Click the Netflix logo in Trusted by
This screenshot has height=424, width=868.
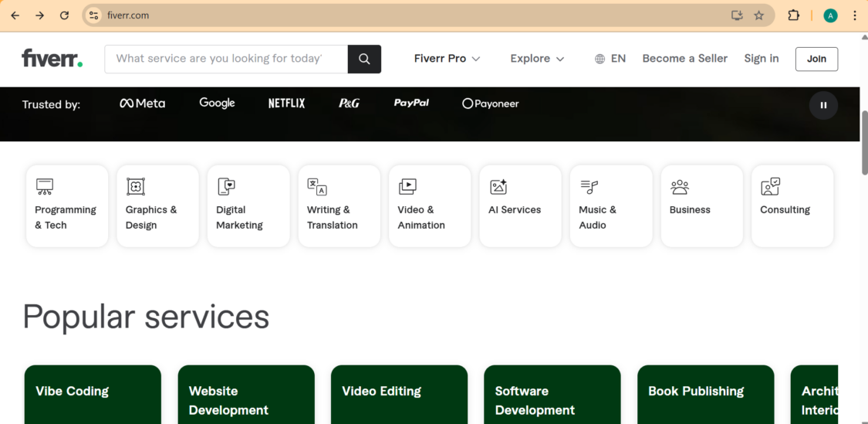287,103
